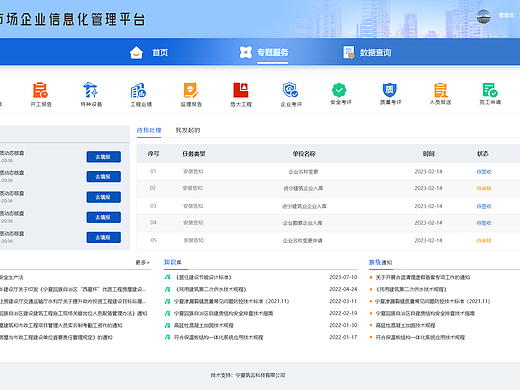Click date 2023-02-14 in row 03
Screen dimensions: 520x390
[x=428, y=206]
